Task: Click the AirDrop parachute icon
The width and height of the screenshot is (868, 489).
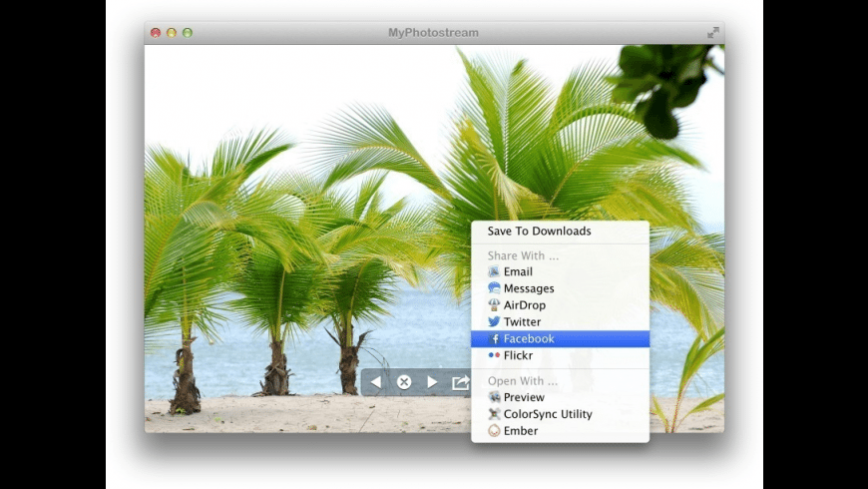Action: (x=494, y=305)
